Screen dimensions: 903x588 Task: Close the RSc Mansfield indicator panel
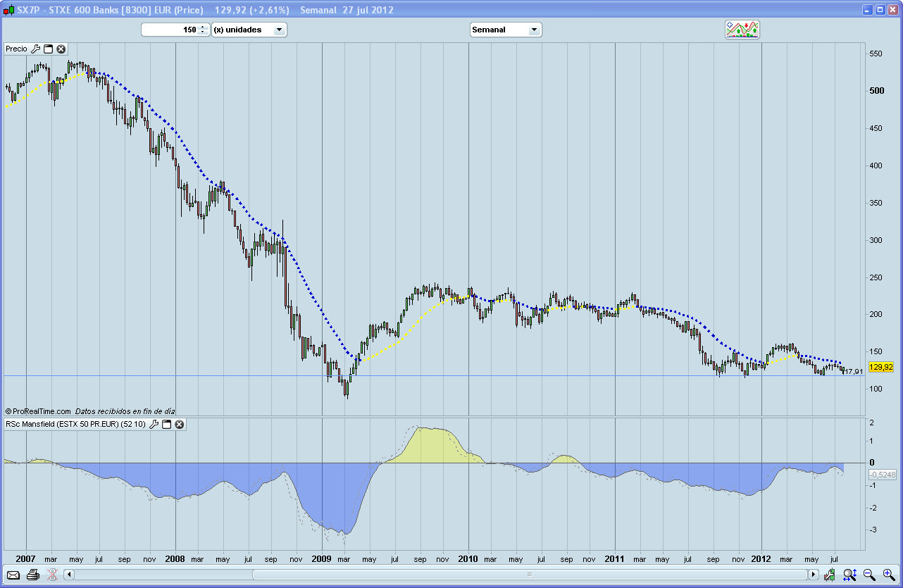180,424
